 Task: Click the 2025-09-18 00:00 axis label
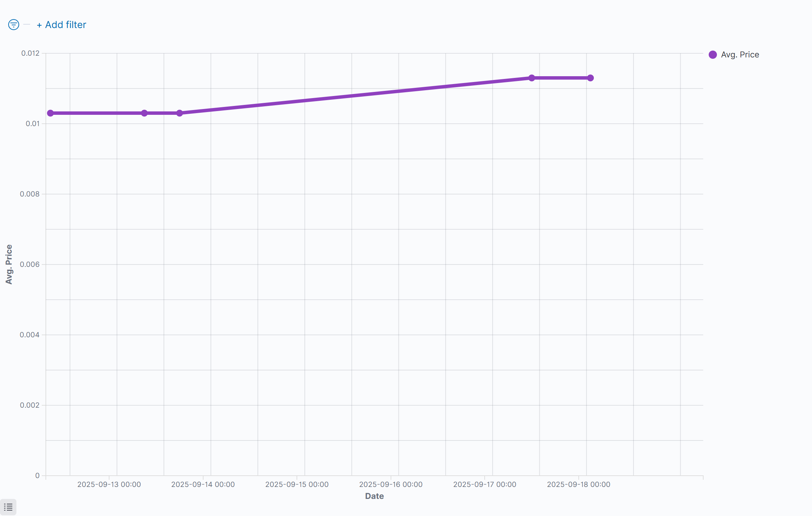(x=578, y=484)
